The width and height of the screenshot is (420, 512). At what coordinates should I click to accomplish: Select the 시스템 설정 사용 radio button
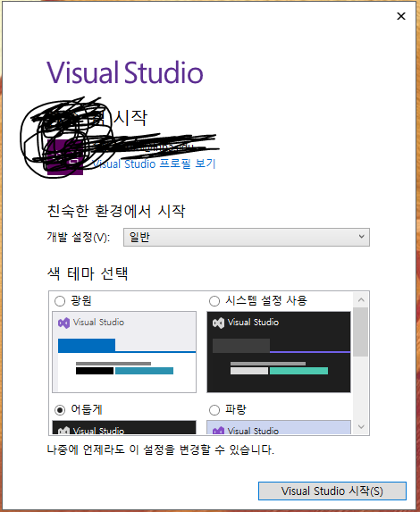click(x=214, y=301)
